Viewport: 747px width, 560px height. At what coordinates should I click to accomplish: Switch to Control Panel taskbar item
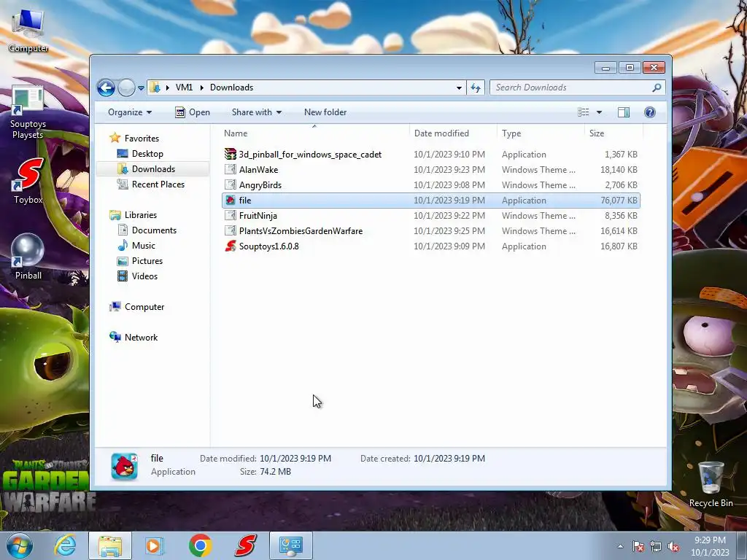pos(291,545)
